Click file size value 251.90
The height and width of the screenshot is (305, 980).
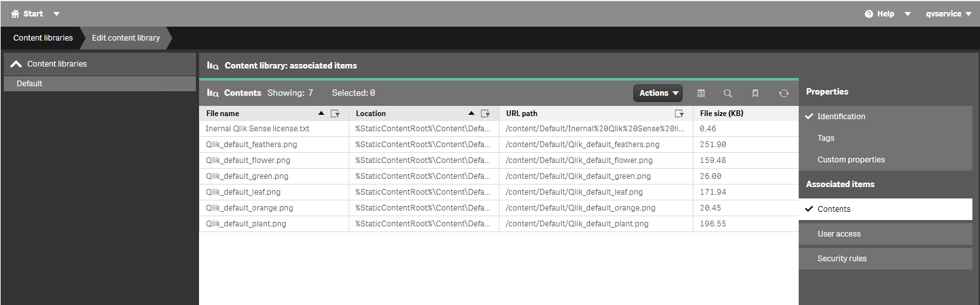pos(713,145)
